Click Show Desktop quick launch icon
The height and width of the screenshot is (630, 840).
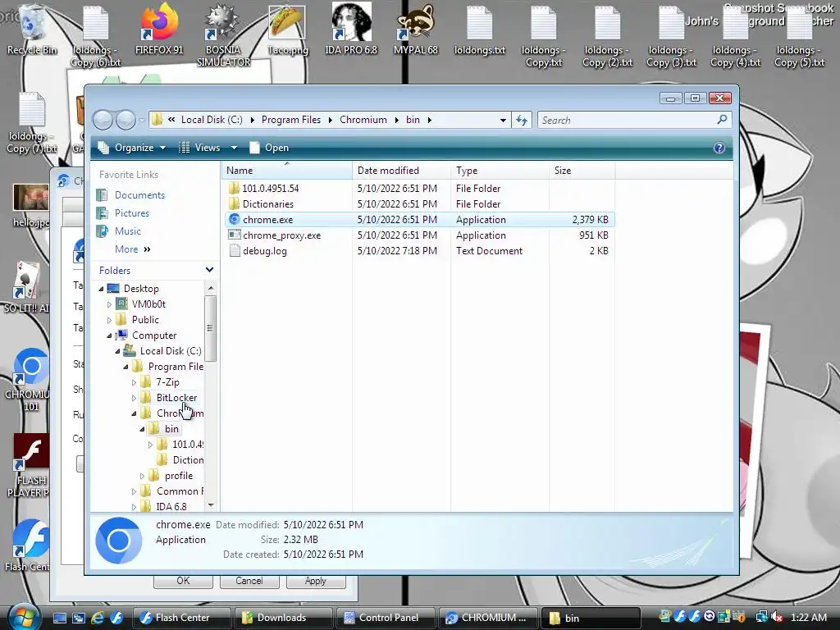(x=59, y=618)
